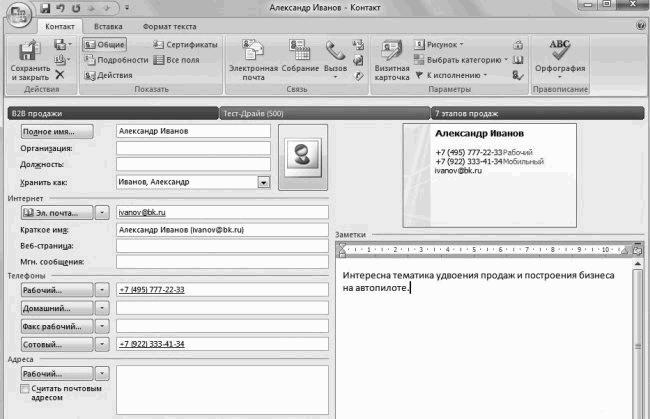Click the Рабочий... button under Адреса
The image size is (650, 419).
(x=57, y=373)
